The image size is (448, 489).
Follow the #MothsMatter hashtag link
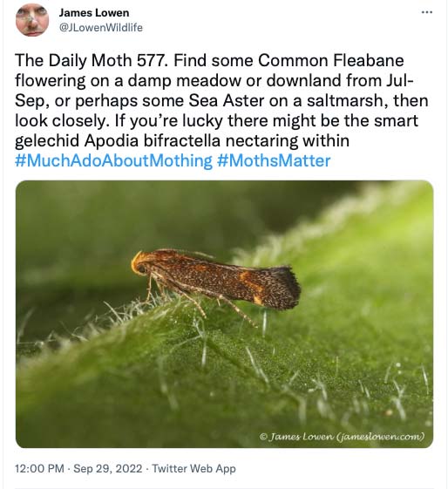pyautogui.click(x=274, y=160)
